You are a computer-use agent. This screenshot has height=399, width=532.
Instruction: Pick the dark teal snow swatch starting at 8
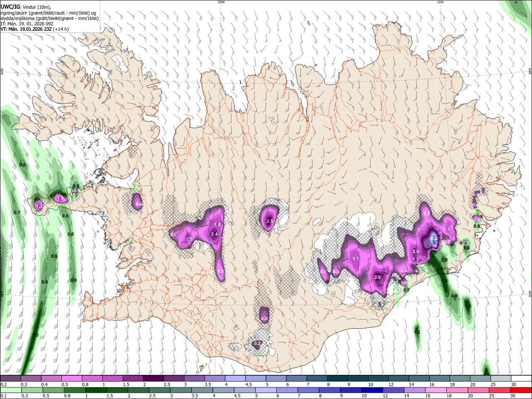pos(337,378)
